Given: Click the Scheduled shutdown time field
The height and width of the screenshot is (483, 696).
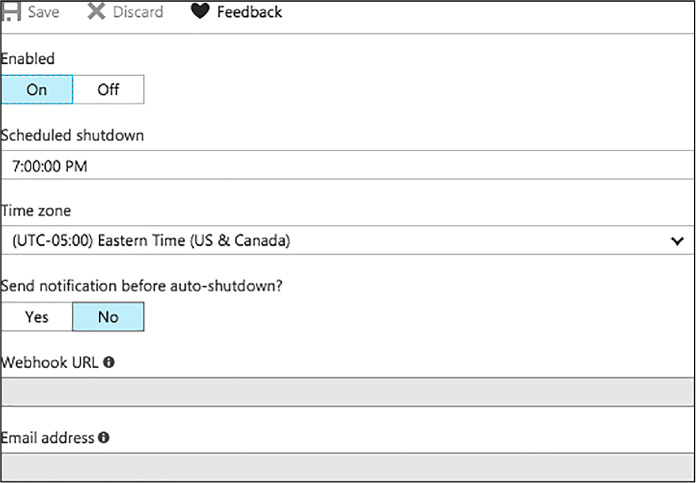Looking at the screenshot, I should coord(348,165).
